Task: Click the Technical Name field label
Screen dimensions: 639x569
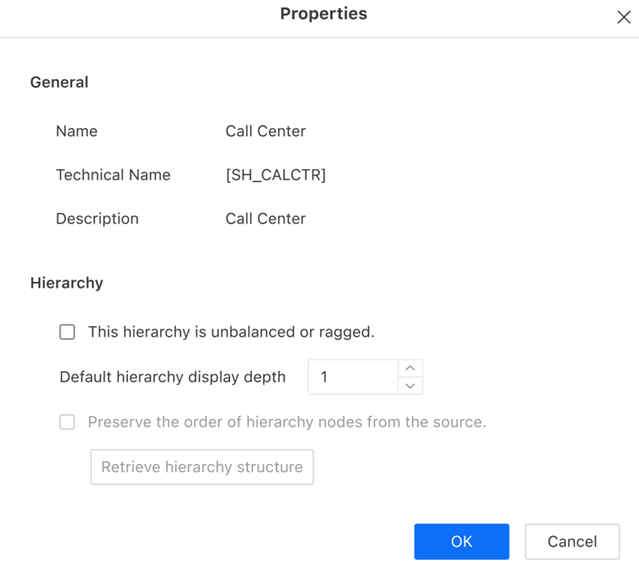Action: pos(113,175)
